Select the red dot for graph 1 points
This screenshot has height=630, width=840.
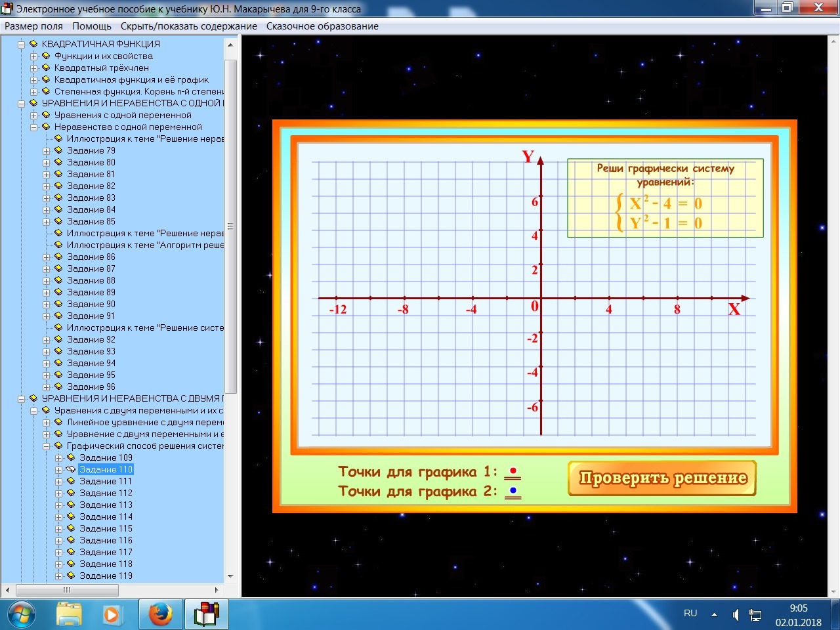tap(513, 471)
